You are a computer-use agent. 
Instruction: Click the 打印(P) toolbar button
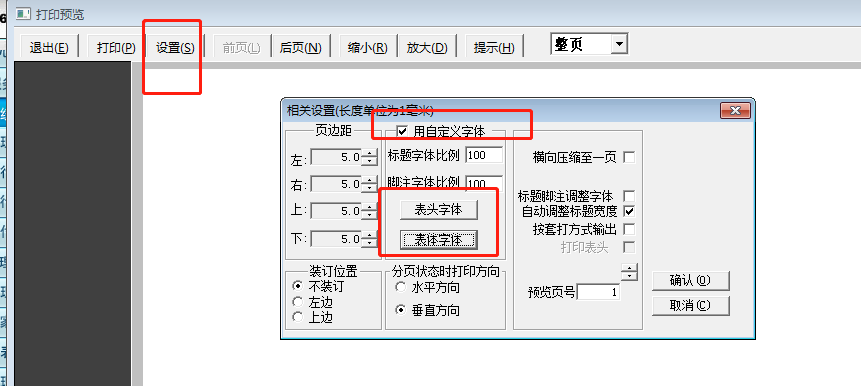click(x=116, y=47)
